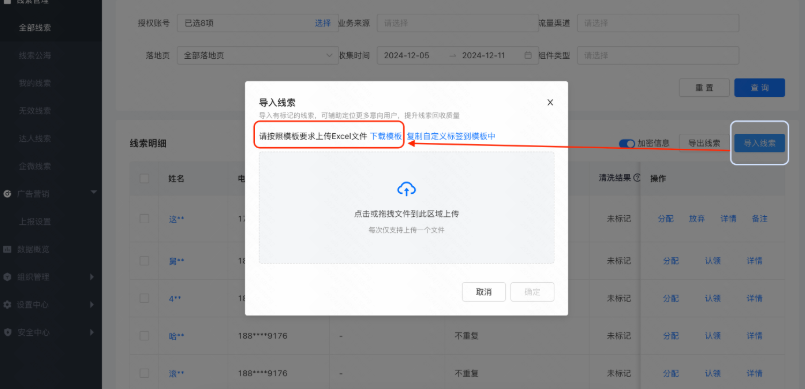
Task: Check the box for the 这** row
Action: (144, 219)
